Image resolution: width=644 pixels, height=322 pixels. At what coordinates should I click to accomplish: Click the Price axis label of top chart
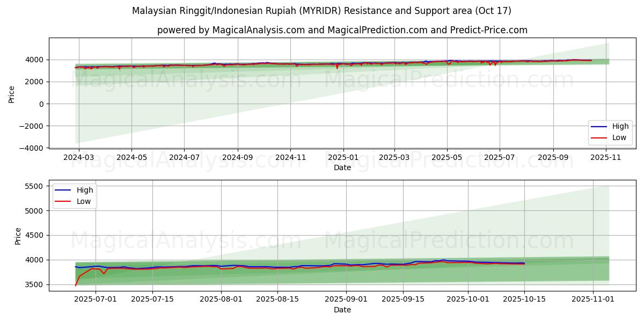[12, 94]
